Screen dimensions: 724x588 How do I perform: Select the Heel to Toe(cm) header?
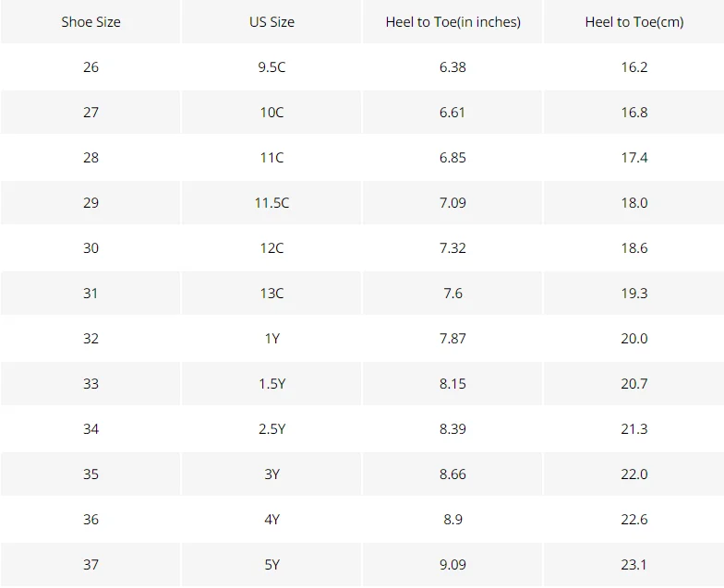(x=633, y=22)
